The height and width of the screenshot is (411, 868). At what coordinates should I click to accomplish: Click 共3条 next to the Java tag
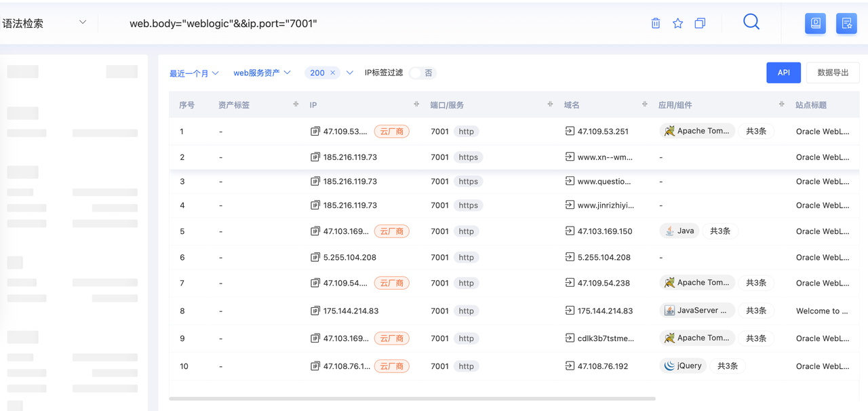[720, 231]
